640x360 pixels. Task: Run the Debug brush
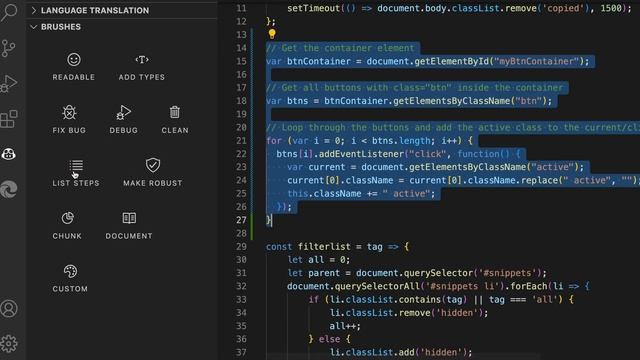(x=123, y=120)
